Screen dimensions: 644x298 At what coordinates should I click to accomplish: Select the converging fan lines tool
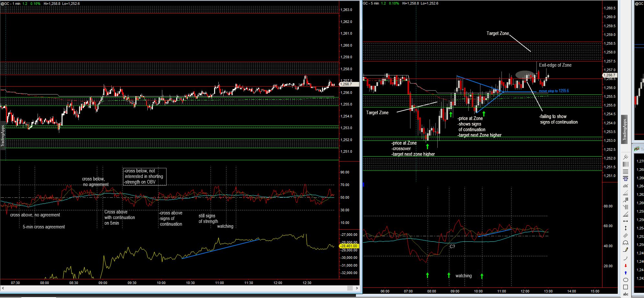626,207
